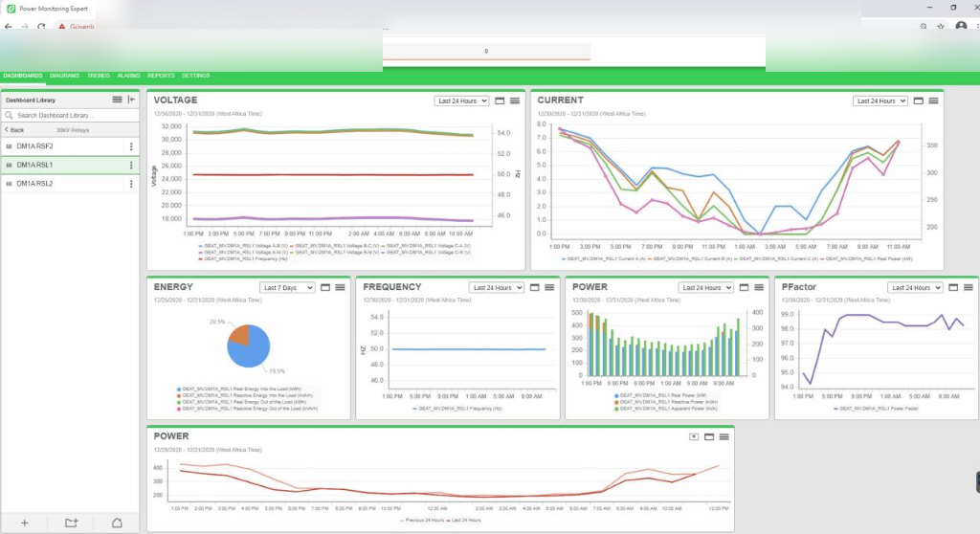Open POWER bar chart time range dropdown
The height and width of the screenshot is (534, 980).
706,288
